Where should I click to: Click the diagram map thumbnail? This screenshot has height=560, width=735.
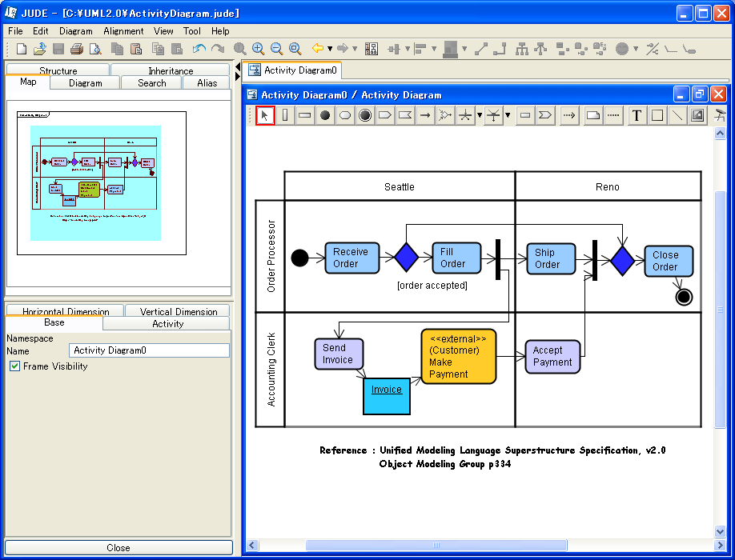point(101,183)
